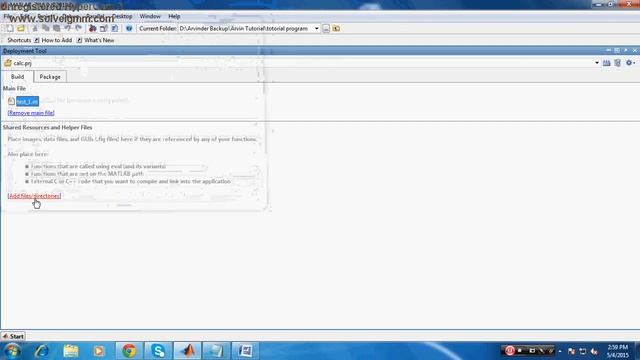Open GUIDE from the toolbar icon

[x=104, y=28]
